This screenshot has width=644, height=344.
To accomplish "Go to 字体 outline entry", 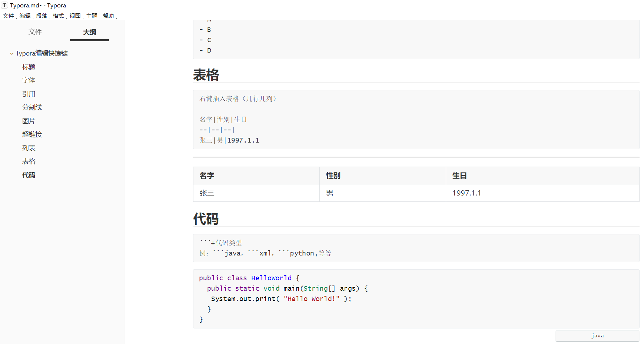I will coord(29,80).
